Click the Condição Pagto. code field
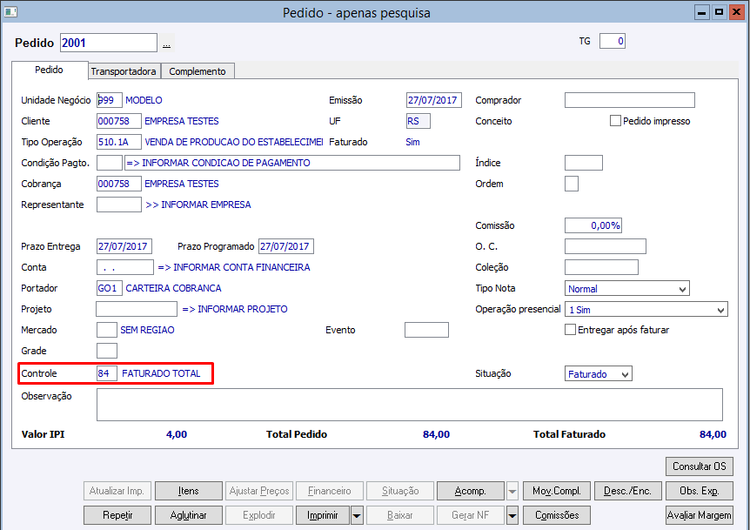Image resolution: width=750 pixels, height=530 pixels. (110, 163)
